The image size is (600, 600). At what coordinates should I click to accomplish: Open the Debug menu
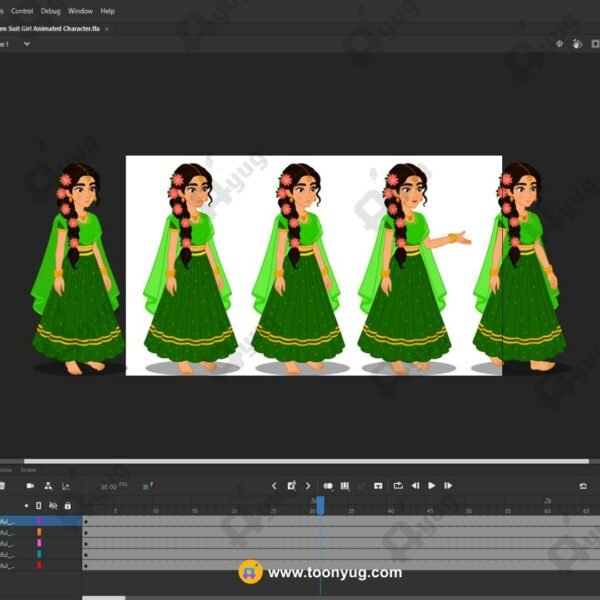[x=51, y=11]
